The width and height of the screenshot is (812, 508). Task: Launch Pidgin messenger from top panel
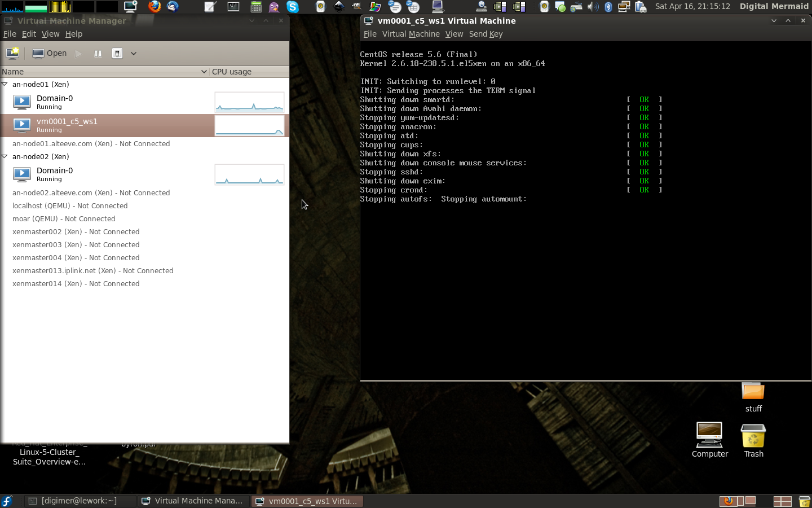[274, 6]
